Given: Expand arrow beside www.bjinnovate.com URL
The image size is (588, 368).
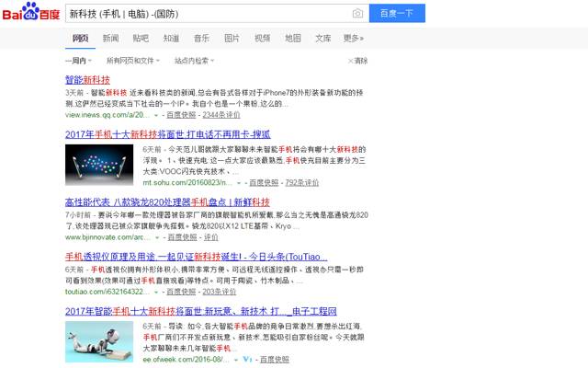Looking at the screenshot, I should pos(157,237).
